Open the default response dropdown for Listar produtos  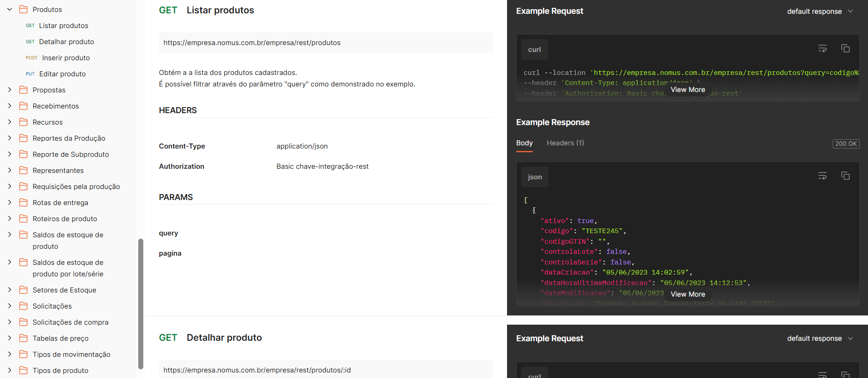[x=820, y=11]
